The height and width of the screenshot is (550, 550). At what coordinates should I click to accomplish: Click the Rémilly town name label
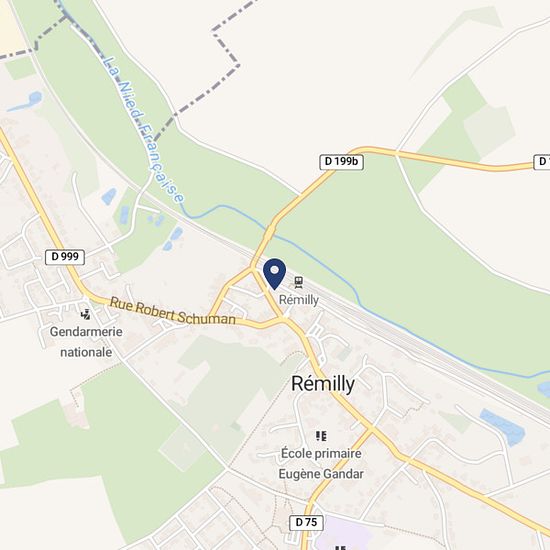[x=323, y=384]
